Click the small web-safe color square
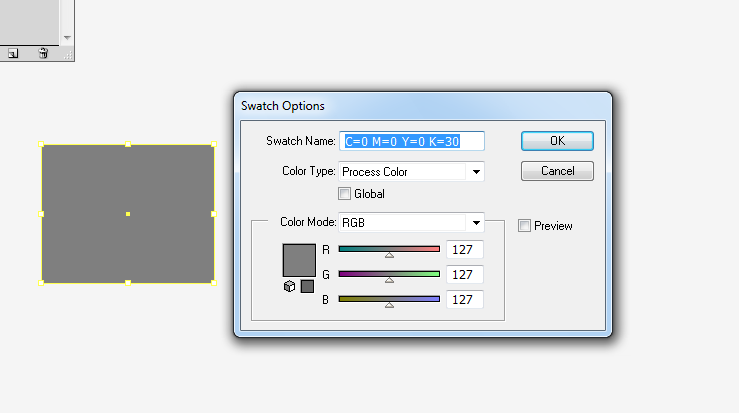The width and height of the screenshot is (739, 413). [307, 286]
